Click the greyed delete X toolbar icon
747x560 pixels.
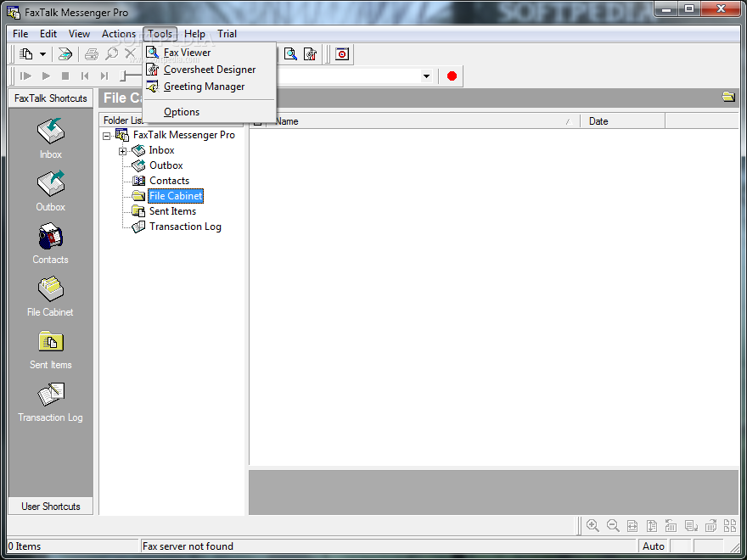click(x=130, y=53)
